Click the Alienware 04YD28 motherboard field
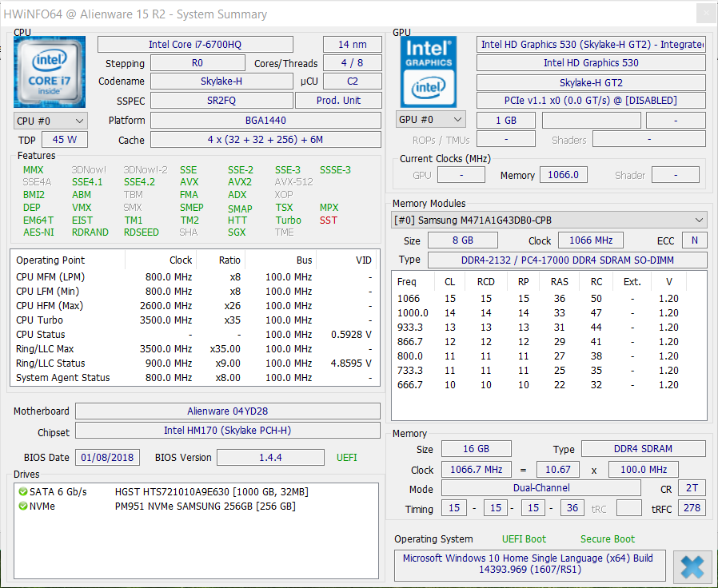 [x=227, y=411]
